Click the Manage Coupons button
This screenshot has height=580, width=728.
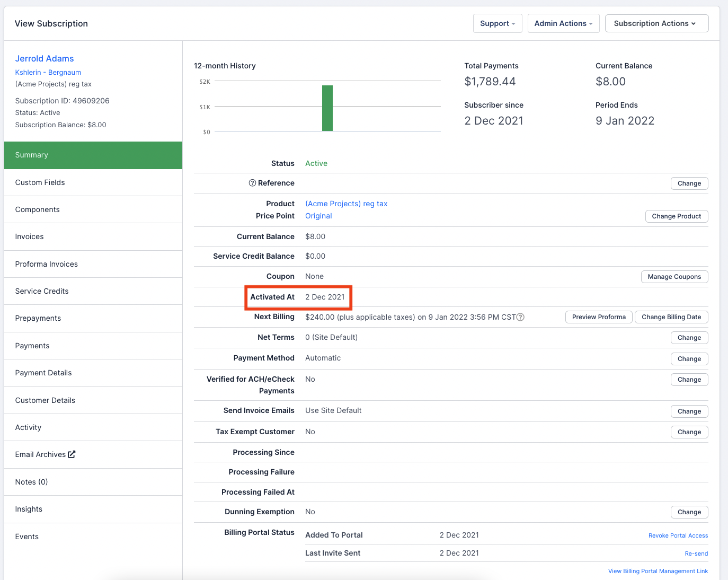point(674,277)
